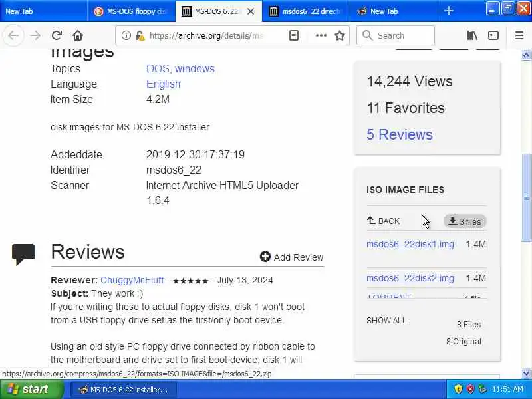Show site information icon in address bar
Screen dimensions: 532x399
click(126, 35)
